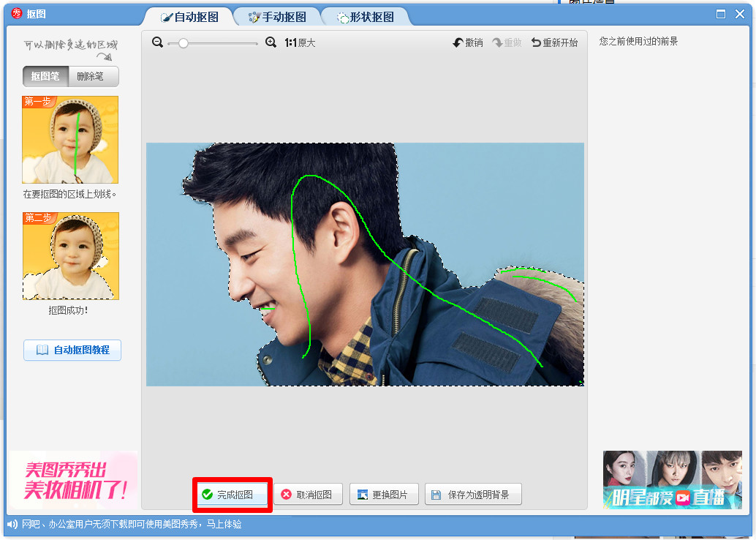Screen dimensions: 756x540
Task: Switch to the 形状抠图 tab
Action: click(x=366, y=17)
